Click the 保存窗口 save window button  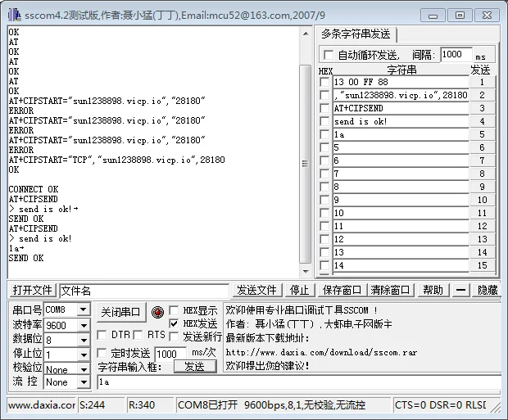tap(342, 290)
